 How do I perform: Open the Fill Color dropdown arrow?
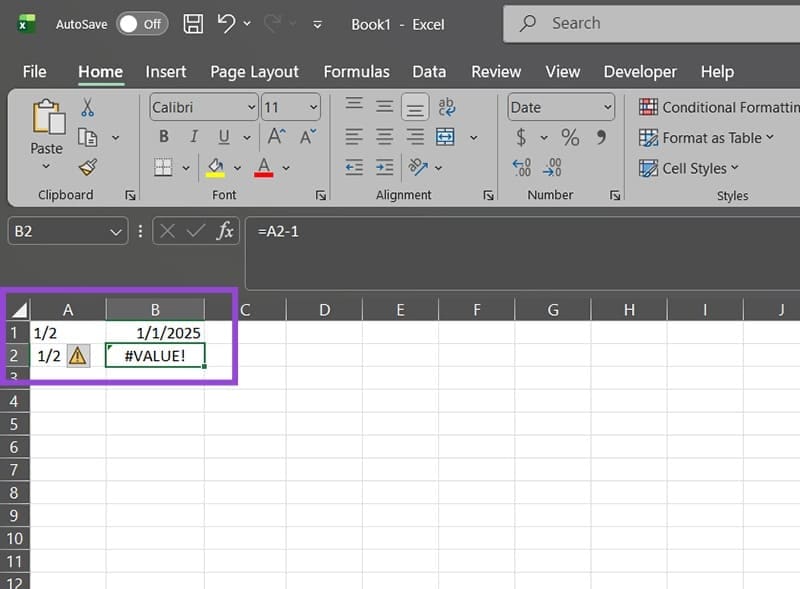coord(238,167)
